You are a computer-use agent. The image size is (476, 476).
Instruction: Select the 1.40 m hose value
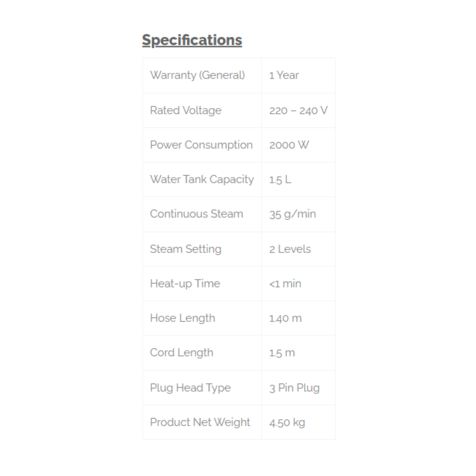[x=285, y=318]
